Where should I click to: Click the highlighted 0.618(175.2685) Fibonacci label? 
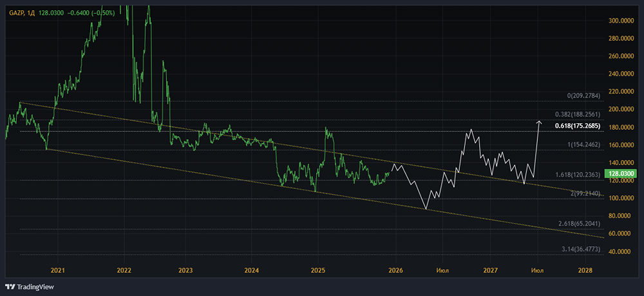tap(577, 126)
